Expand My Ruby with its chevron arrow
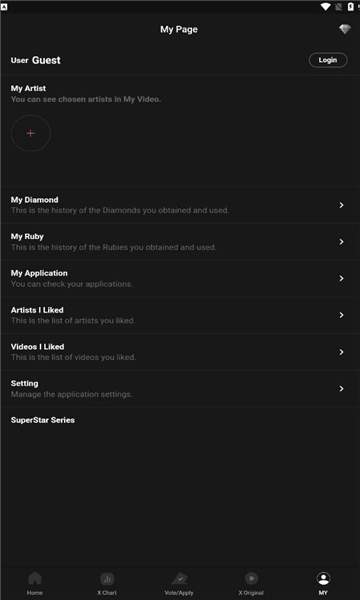Viewport: 360px width, 600px height. click(x=341, y=242)
